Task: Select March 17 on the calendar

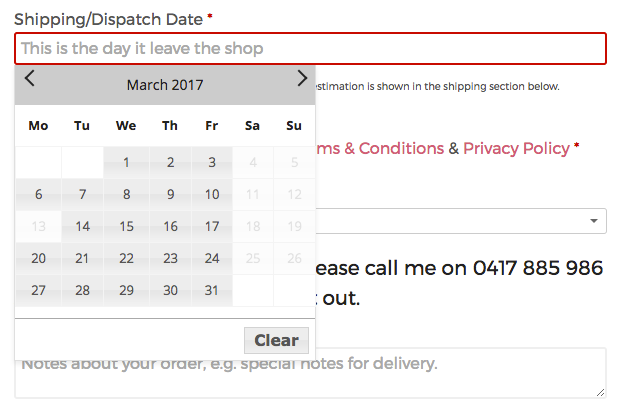Action: click(211, 227)
